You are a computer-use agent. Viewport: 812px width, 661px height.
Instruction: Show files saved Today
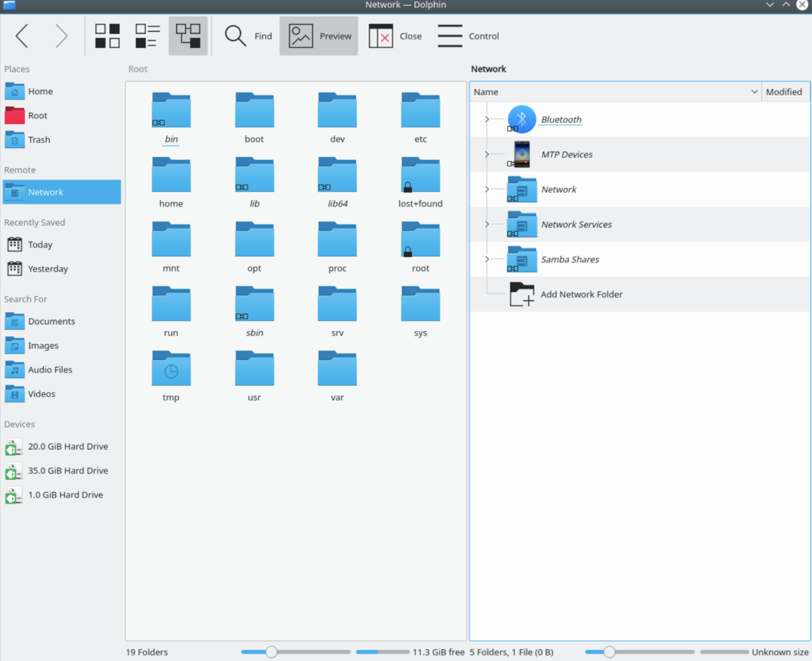click(62, 245)
